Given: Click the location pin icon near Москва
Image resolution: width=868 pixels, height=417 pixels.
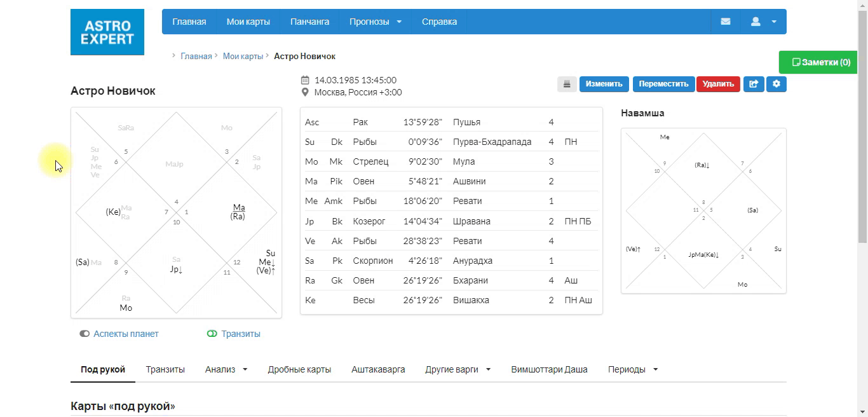Looking at the screenshot, I should pyautogui.click(x=305, y=92).
